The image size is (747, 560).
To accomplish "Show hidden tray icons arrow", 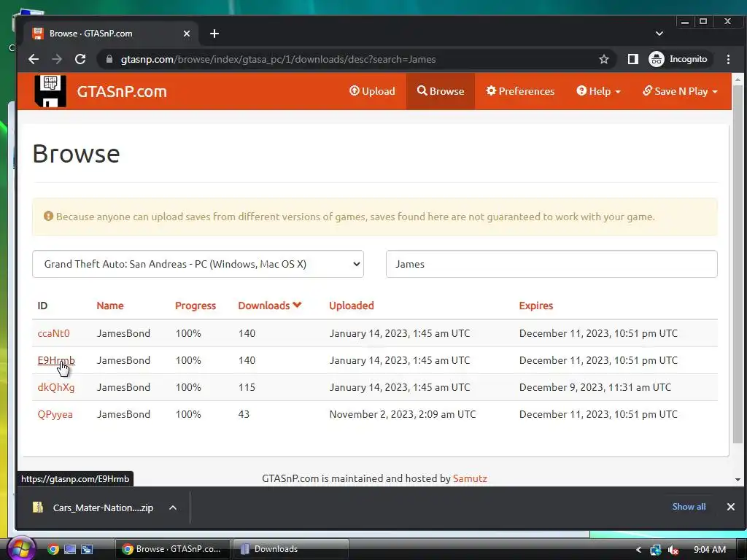I will [638, 550].
